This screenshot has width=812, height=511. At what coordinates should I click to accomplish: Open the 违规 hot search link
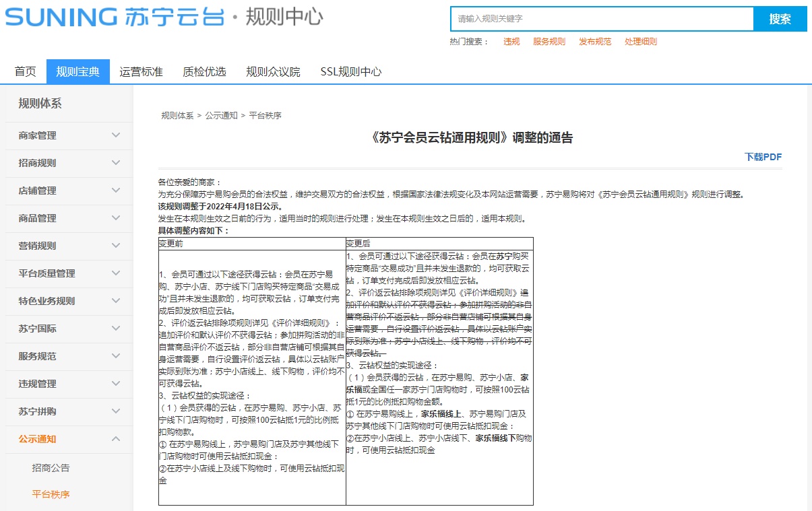511,42
